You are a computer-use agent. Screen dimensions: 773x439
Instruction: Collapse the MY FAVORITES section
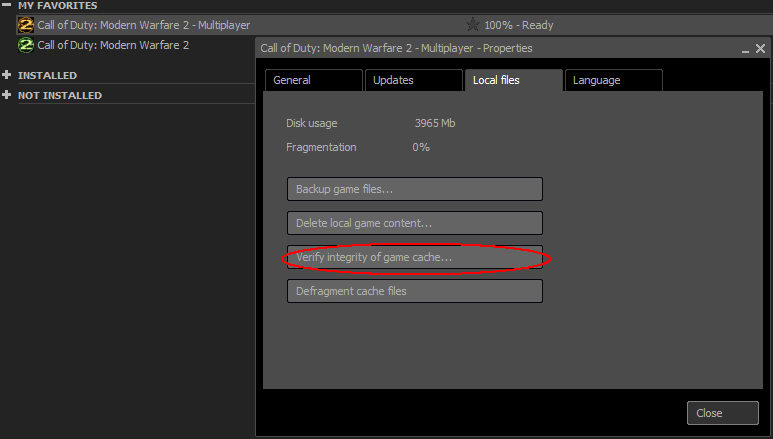[x=6, y=4]
